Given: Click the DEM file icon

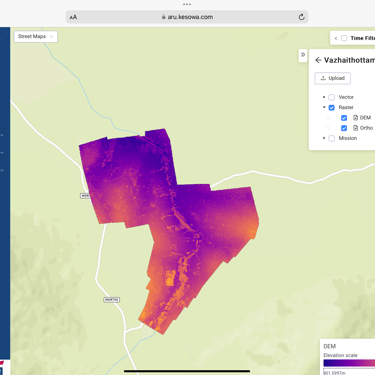Looking at the screenshot, I should (x=355, y=118).
